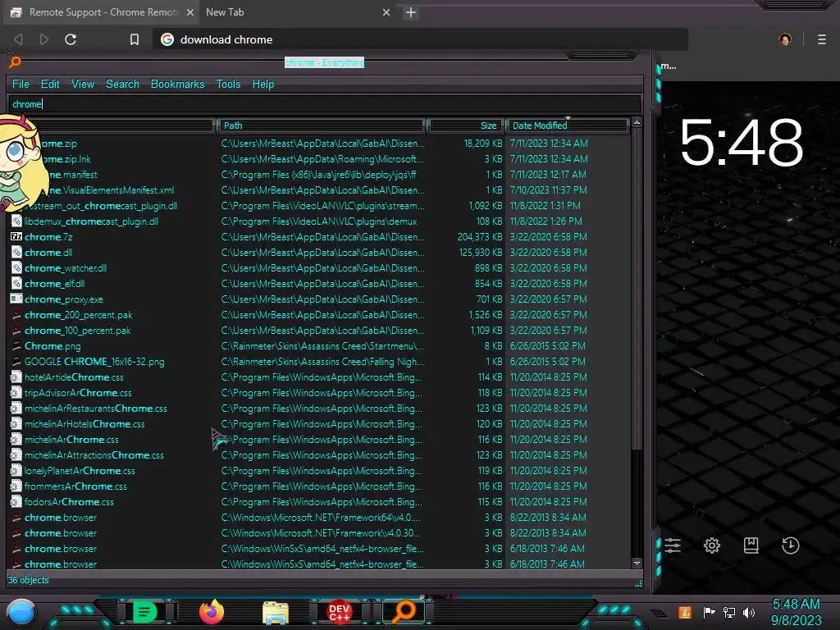This screenshot has height=630, width=840.
Task: Open Dev-C++ from the taskbar
Action: coord(339,612)
